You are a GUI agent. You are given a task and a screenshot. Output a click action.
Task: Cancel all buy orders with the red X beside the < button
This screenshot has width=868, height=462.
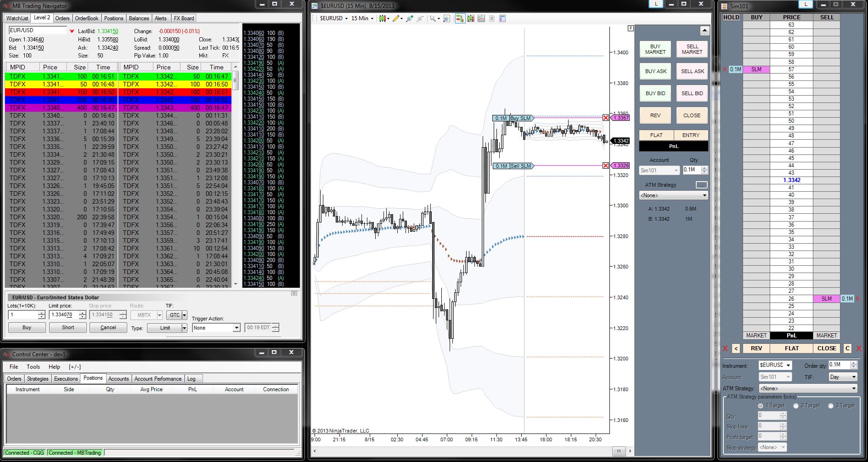pyautogui.click(x=726, y=348)
